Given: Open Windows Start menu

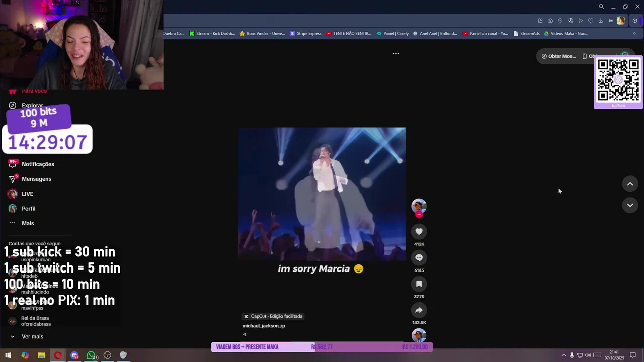Looking at the screenshot, I should pos(8,355).
